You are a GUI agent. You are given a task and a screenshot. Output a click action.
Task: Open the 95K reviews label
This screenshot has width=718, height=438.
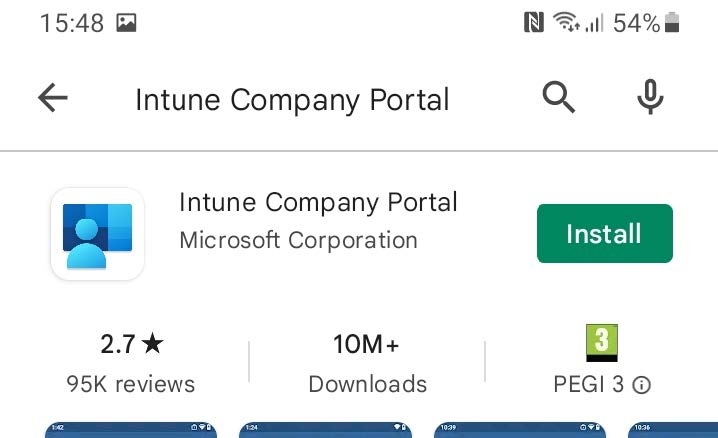click(131, 384)
